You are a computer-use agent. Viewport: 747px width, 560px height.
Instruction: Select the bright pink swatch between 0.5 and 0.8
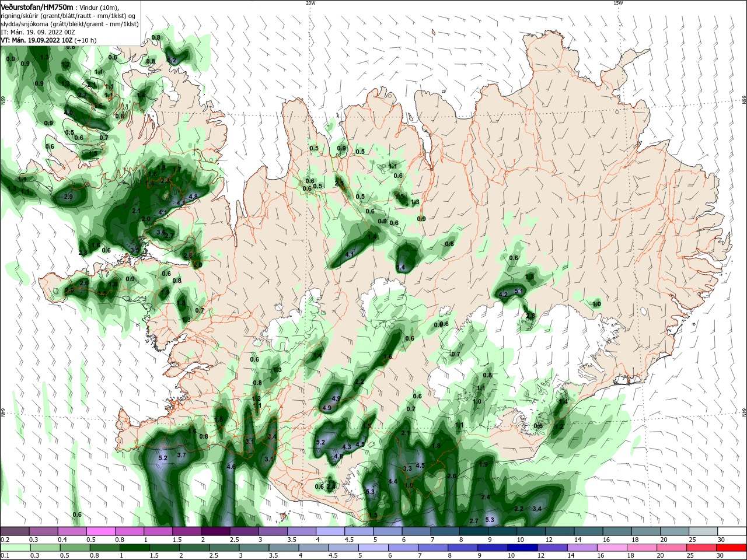coord(100,531)
